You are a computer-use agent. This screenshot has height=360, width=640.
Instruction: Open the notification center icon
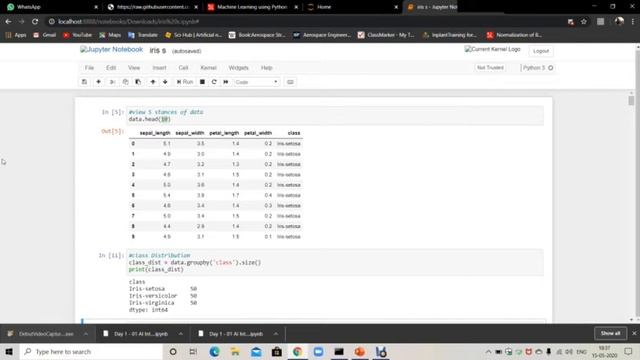(628, 352)
